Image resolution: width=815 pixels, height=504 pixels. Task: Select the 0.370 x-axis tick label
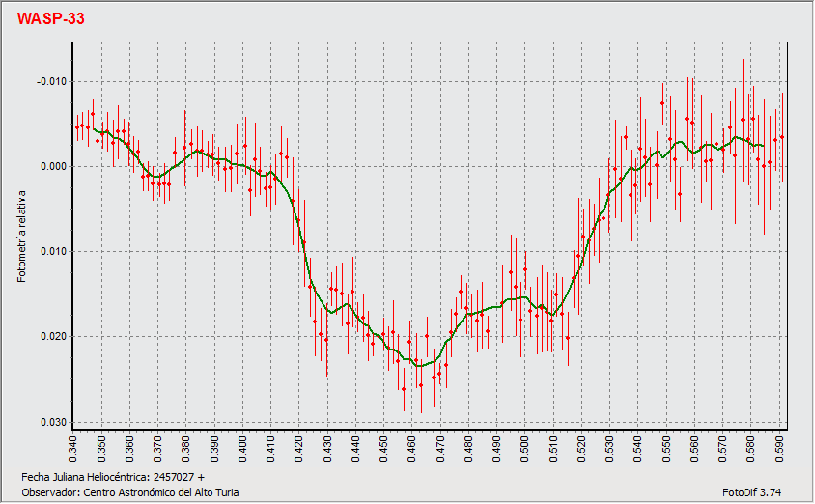pos(159,448)
